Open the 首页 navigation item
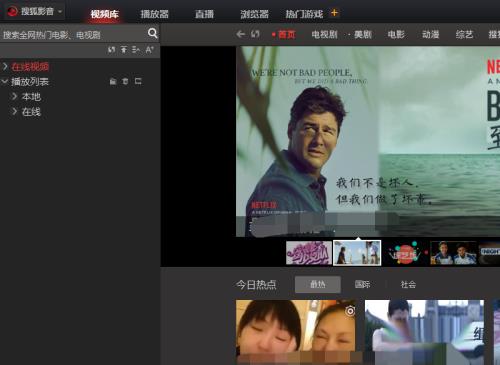The image size is (500, 365). (287, 34)
